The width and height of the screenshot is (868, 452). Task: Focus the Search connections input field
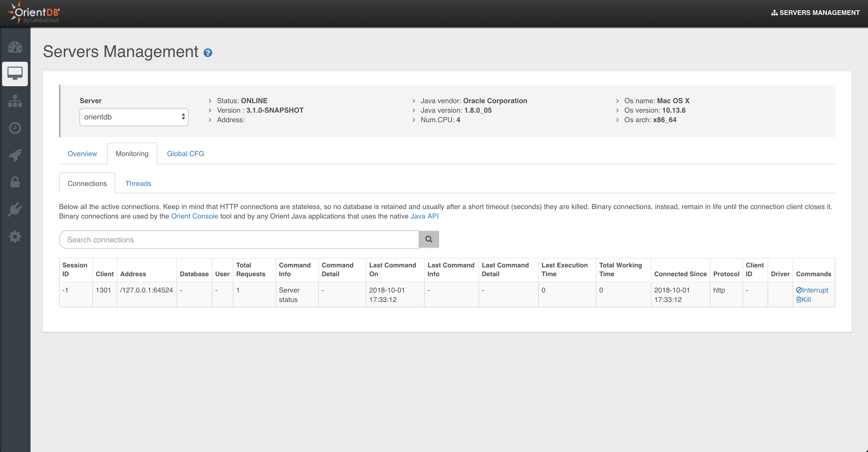tap(239, 240)
